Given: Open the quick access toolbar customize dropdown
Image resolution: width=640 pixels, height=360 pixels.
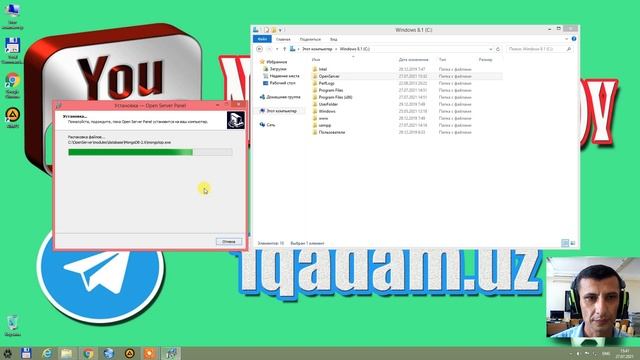Looking at the screenshot, I should pyautogui.click(x=280, y=30).
